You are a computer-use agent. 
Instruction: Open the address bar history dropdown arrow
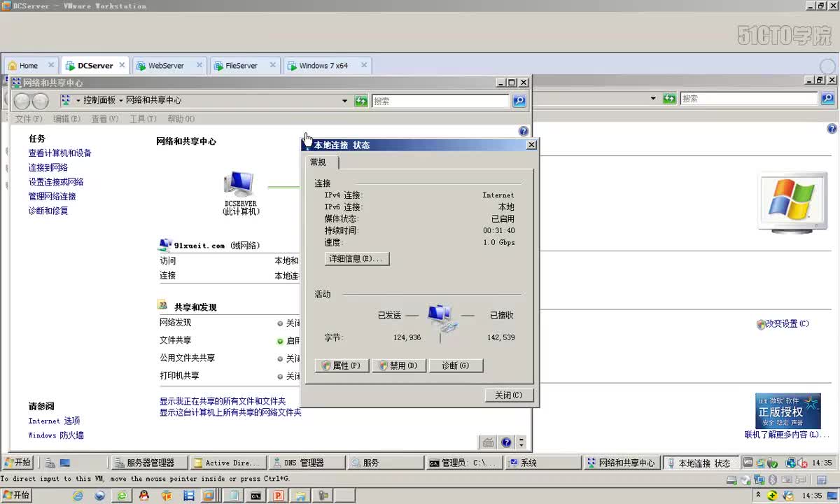pyautogui.click(x=344, y=101)
